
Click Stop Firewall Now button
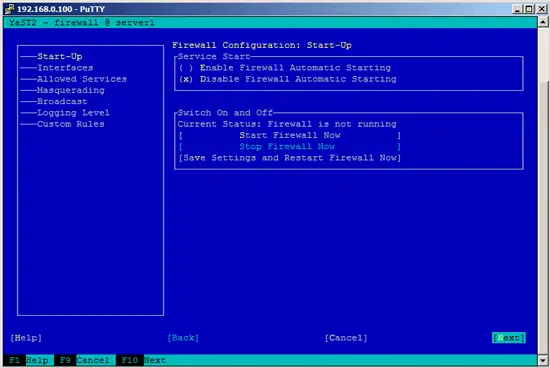pyautogui.click(x=290, y=146)
